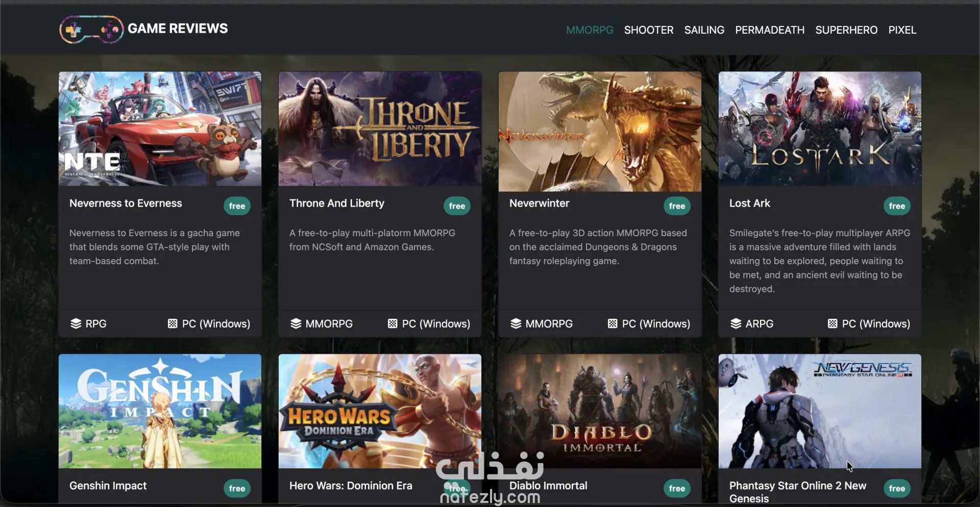Image resolution: width=980 pixels, height=507 pixels.
Task: Open the Diablo Immortal cover image
Action: [x=600, y=411]
